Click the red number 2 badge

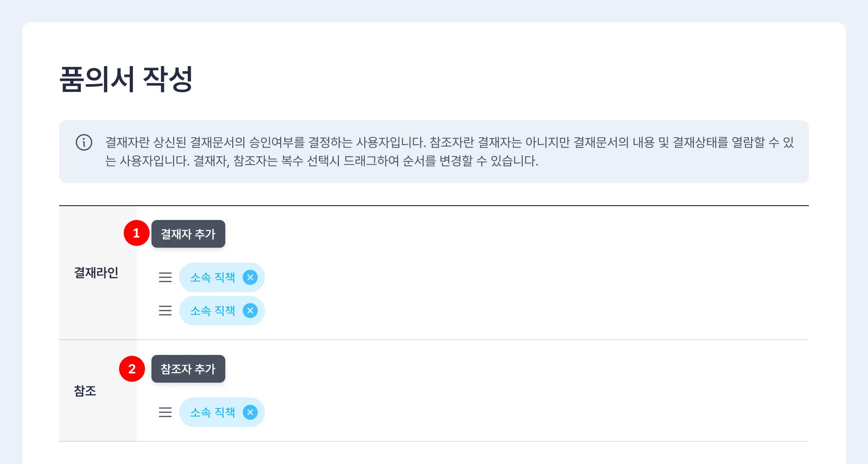(x=132, y=369)
